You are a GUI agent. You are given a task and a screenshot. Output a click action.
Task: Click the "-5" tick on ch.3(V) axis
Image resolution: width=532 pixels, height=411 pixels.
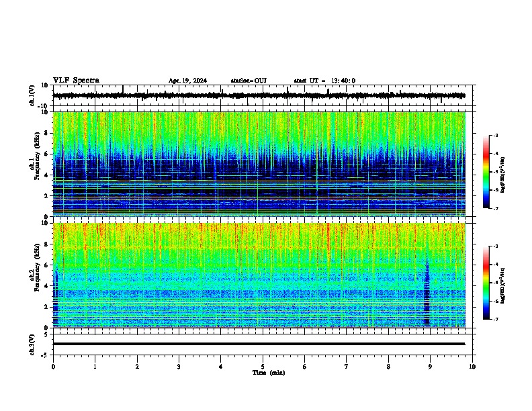pos(45,355)
